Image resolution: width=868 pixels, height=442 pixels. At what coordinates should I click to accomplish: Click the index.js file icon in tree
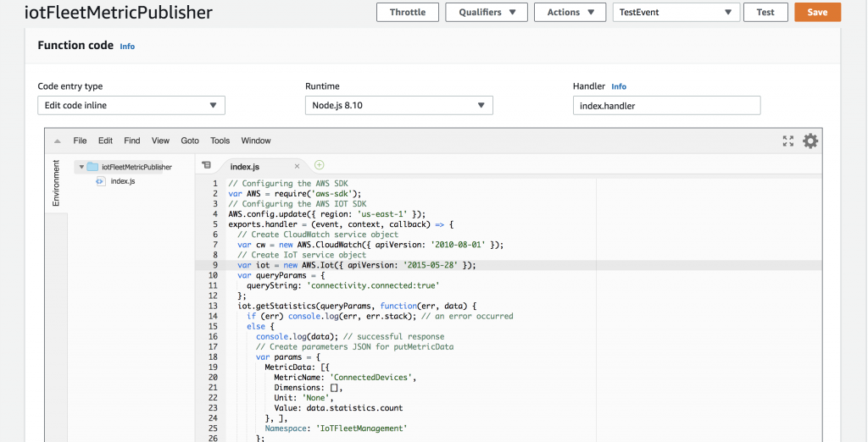(x=100, y=181)
